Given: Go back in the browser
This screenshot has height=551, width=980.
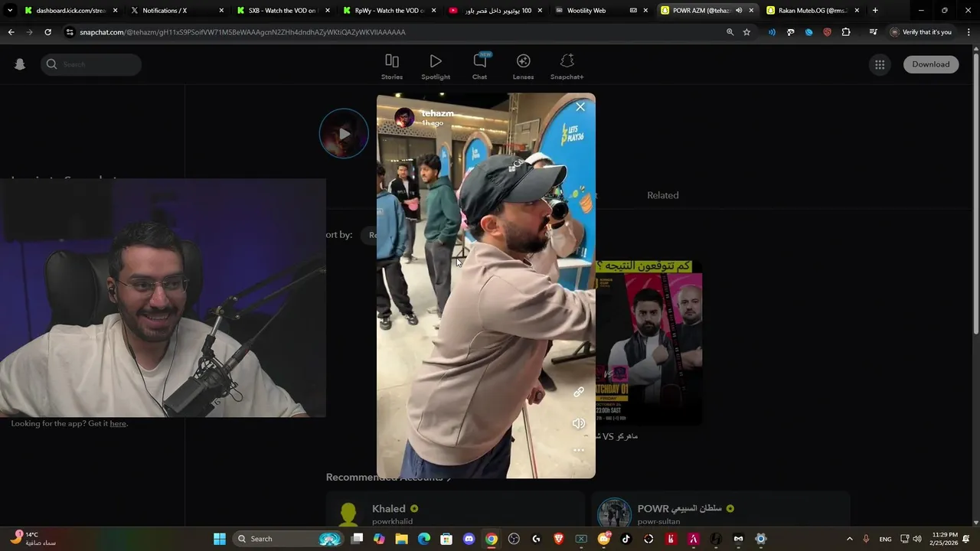Looking at the screenshot, I should [x=11, y=32].
